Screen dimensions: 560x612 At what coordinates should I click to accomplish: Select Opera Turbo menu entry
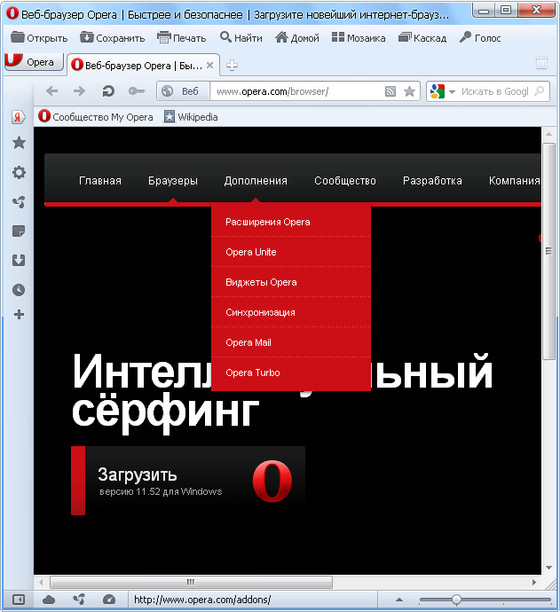(291, 373)
